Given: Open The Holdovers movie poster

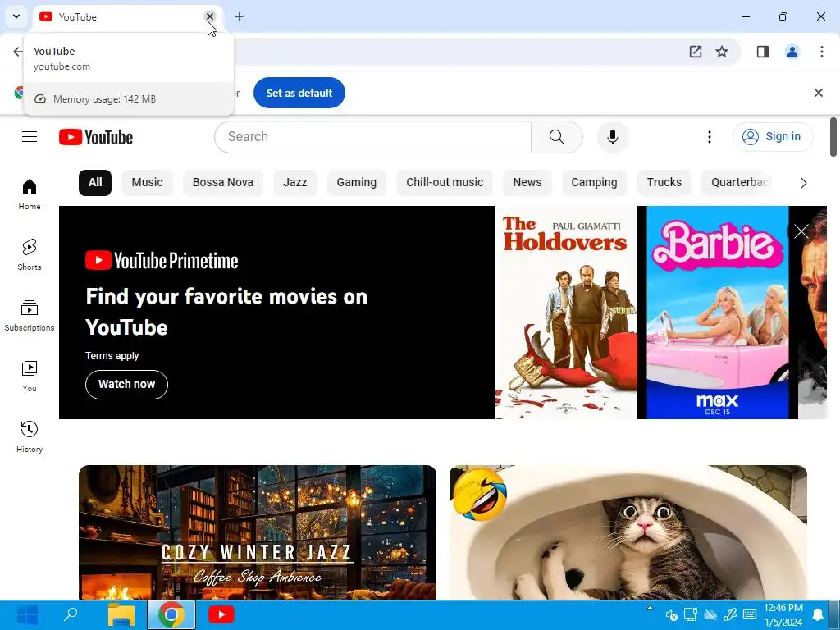Looking at the screenshot, I should [x=566, y=313].
